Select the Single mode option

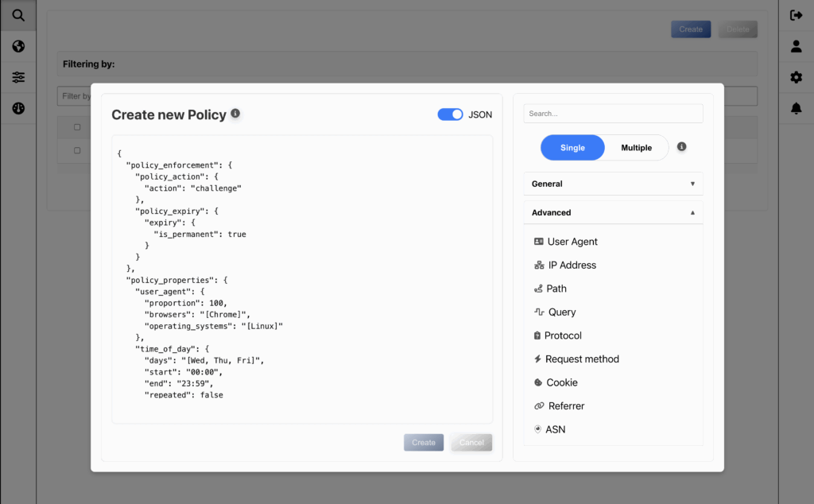point(572,148)
